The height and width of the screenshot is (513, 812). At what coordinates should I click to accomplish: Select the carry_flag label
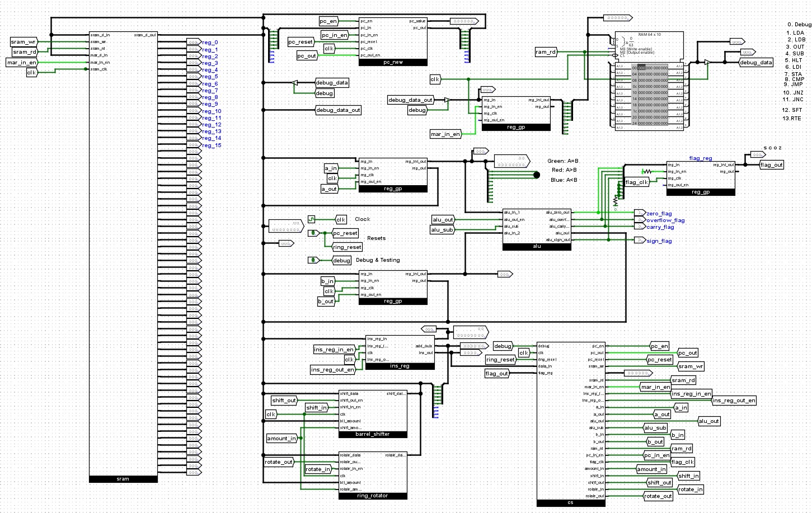(660, 227)
